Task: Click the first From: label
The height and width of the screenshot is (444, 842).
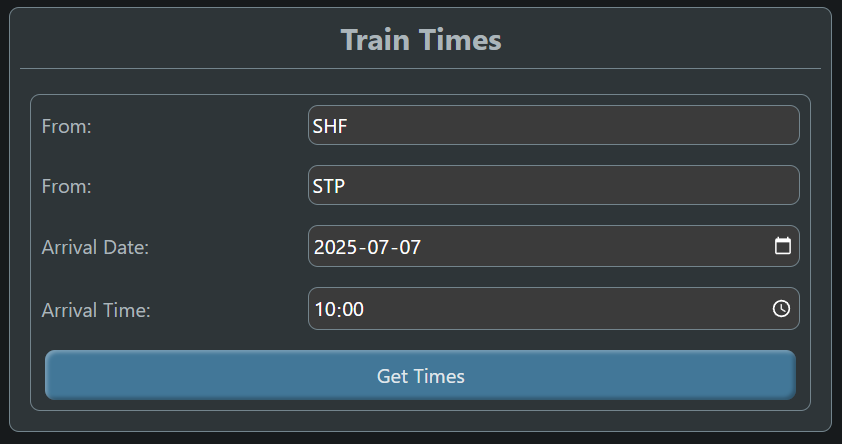Action: [x=67, y=127]
